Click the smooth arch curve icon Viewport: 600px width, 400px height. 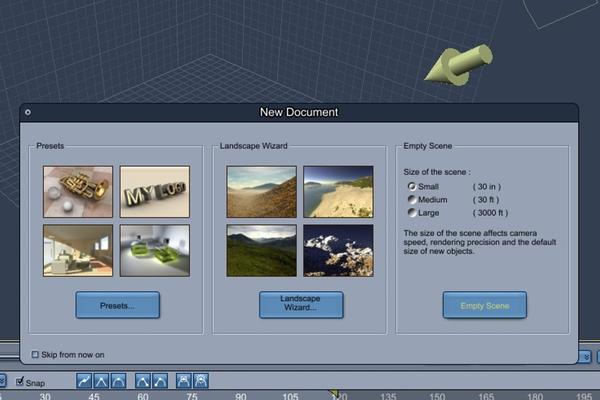(x=118, y=381)
